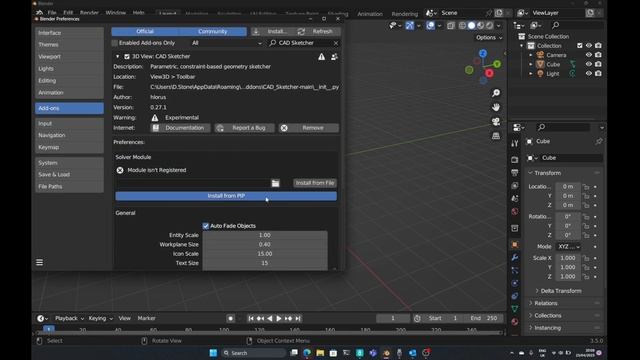Switch to the Rendering workspace tab
The height and width of the screenshot is (360, 640).
tap(404, 13)
